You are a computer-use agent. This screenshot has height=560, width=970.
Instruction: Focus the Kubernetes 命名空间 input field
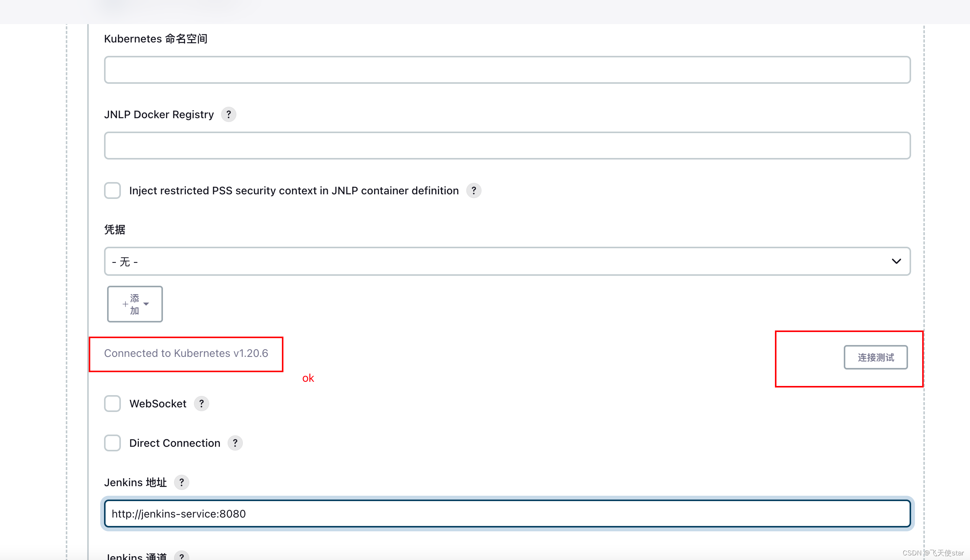tap(507, 70)
